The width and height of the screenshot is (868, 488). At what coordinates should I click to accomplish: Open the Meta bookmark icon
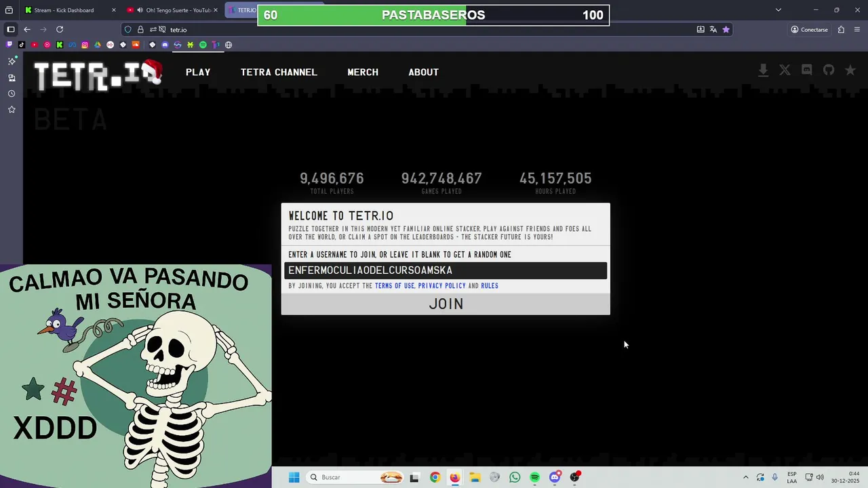72,45
